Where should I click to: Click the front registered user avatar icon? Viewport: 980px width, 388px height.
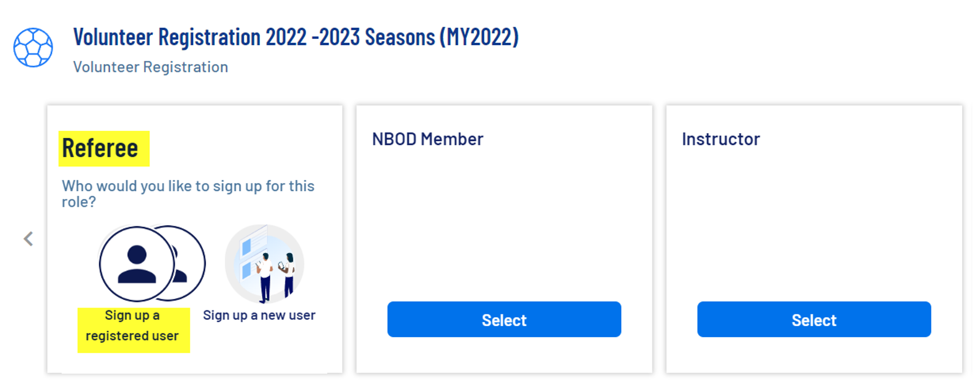[137, 264]
